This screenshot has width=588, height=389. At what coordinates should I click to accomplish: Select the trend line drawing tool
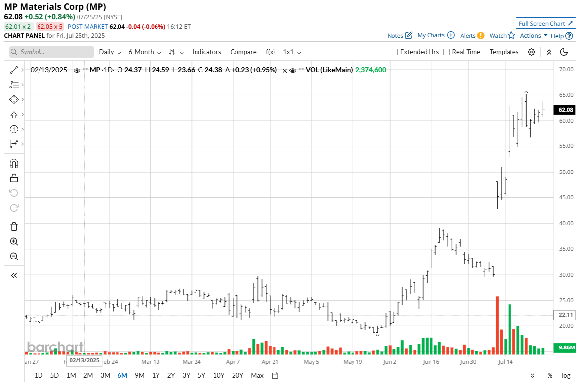point(14,70)
